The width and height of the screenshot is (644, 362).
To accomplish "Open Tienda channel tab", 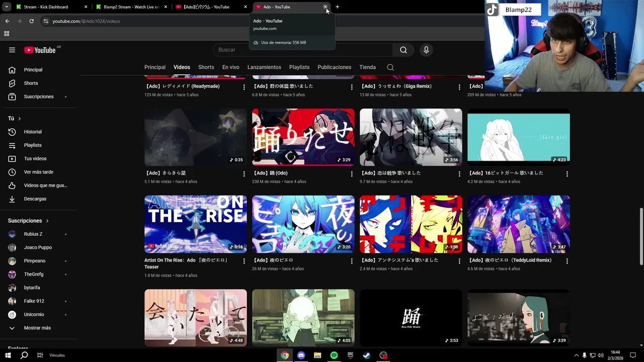I will click(368, 67).
